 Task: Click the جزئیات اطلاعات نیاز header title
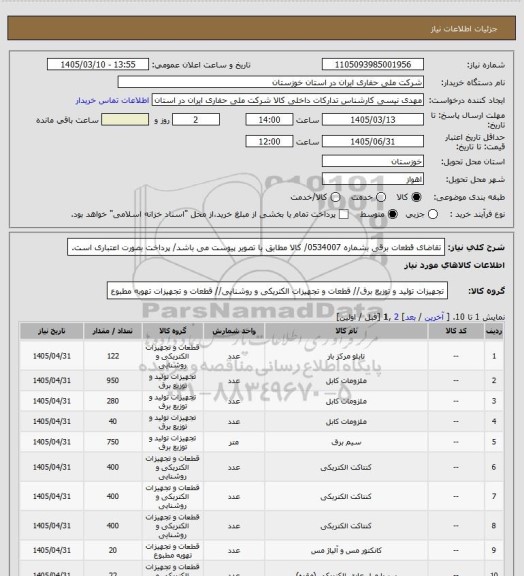[464, 29]
